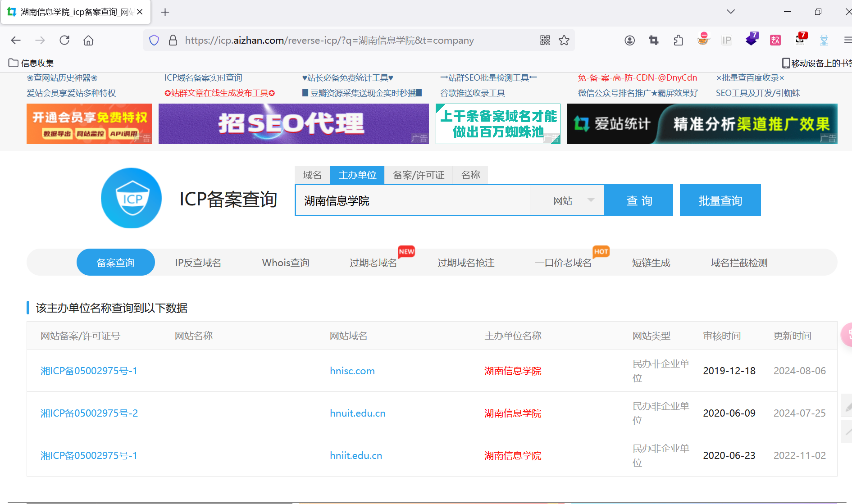The image size is (852, 504).
Task: Open the 备案查询 navigation pill
Action: click(x=116, y=263)
